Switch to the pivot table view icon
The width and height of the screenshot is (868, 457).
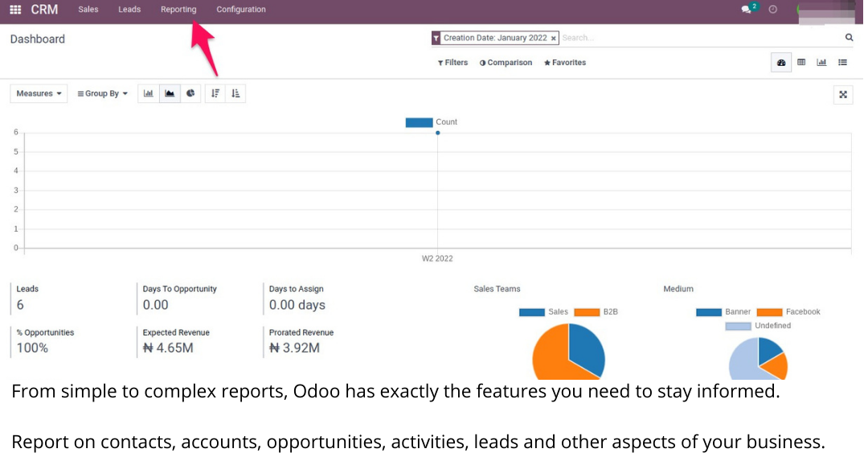pyautogui.click(x=801, y=62)
